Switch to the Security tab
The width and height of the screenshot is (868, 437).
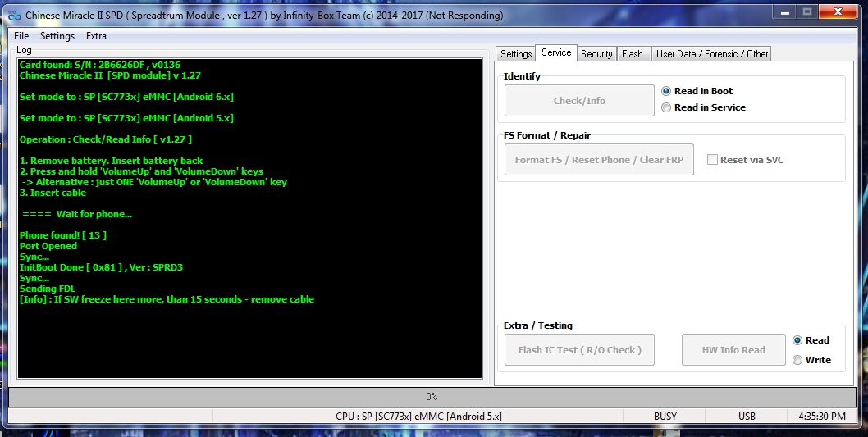click(596, 53)
